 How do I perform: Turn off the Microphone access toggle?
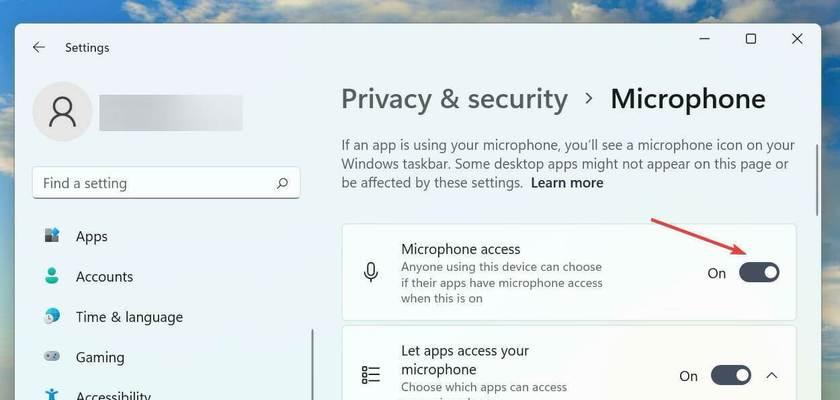(x=759, y=273)
